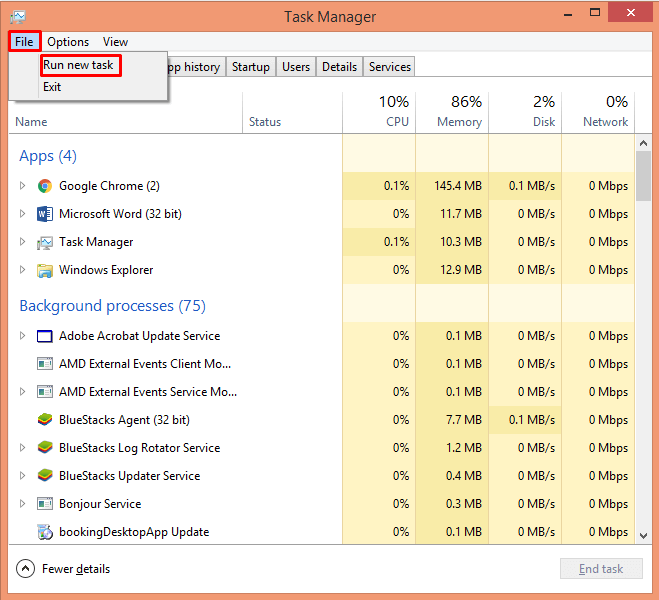Select the Background processes (75) heading
The width and height of the screenshot is (659, 600).
click(x=113, y=306)
